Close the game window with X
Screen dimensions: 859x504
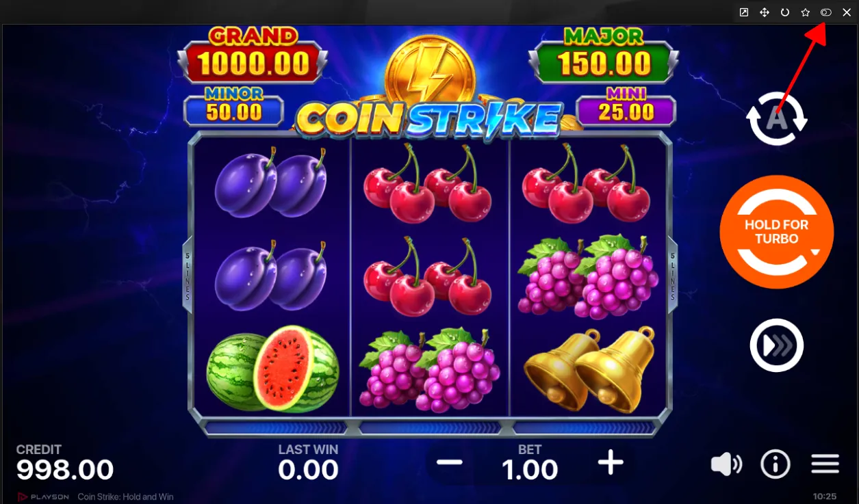coord(847,12)
